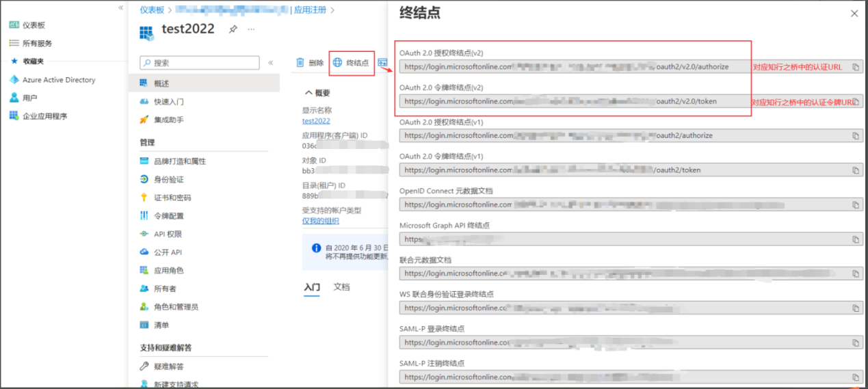Click the info icon in the notice banner

pyautogui.click(x=316, y=249)
